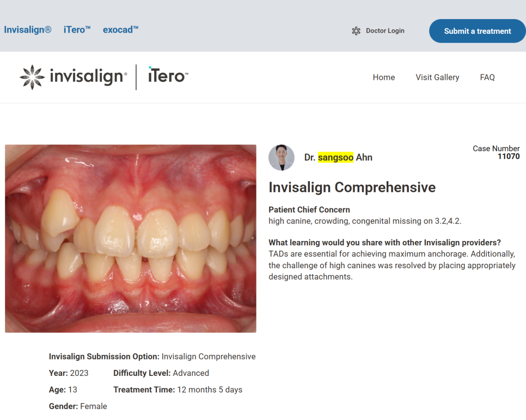Click the Invisalign Comprehensive heading

352,188
